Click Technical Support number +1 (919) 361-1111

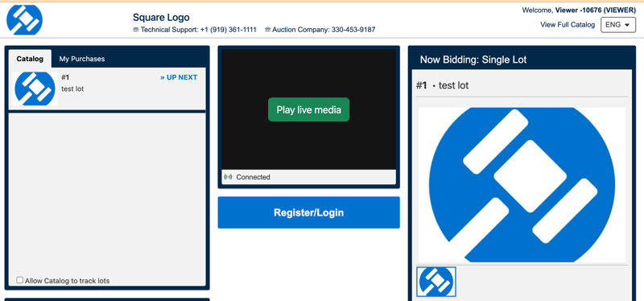pos(229,30)
